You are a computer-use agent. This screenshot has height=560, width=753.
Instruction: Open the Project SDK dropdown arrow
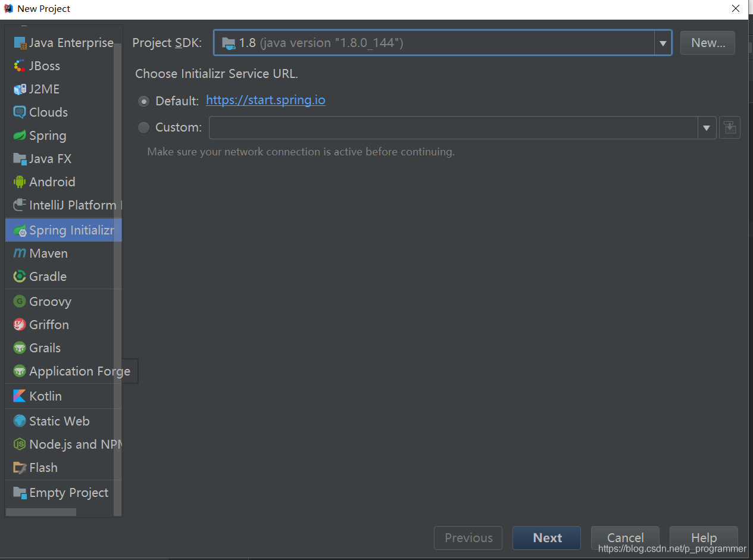click(x=663, y=43)
